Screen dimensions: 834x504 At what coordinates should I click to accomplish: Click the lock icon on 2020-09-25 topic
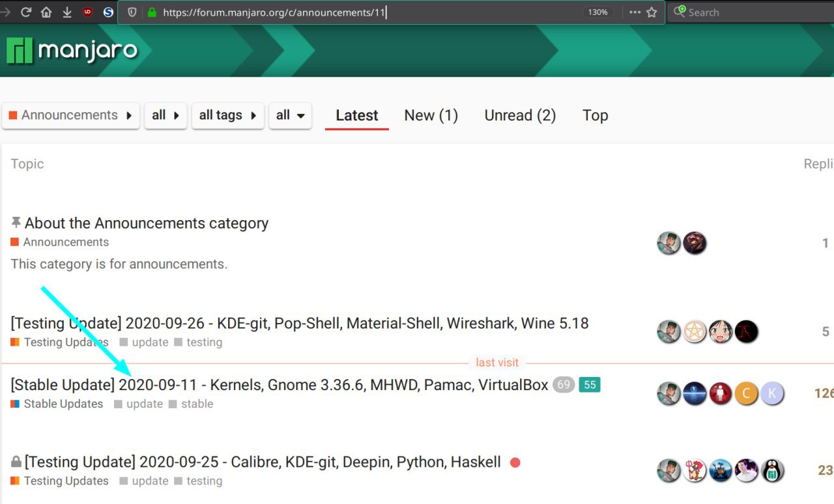[x=16, y=462]
